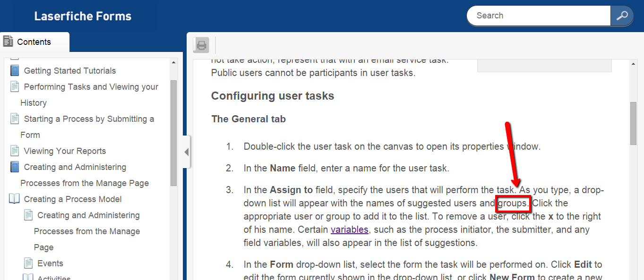Image resolution: width=644 pixels, height=280 pixels.
Task: Collapse the Contents sidebar with the arrow handle
Action: pyautogui.click(x=186, y=152)
